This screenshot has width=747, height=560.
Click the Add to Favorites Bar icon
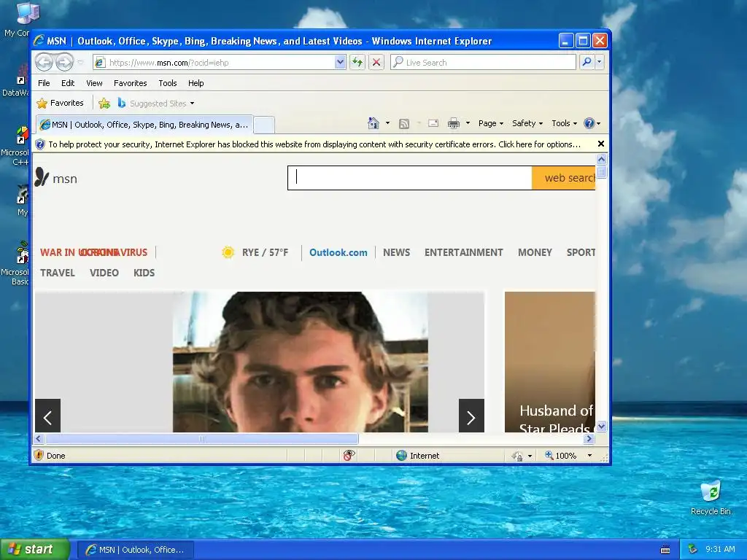tap(104, 103)
